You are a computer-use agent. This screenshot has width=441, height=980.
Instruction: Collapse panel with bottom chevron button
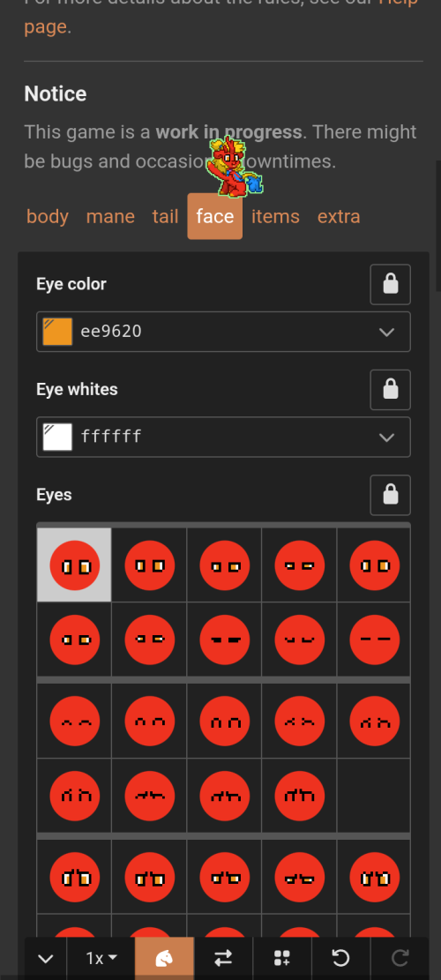[46, 958]
